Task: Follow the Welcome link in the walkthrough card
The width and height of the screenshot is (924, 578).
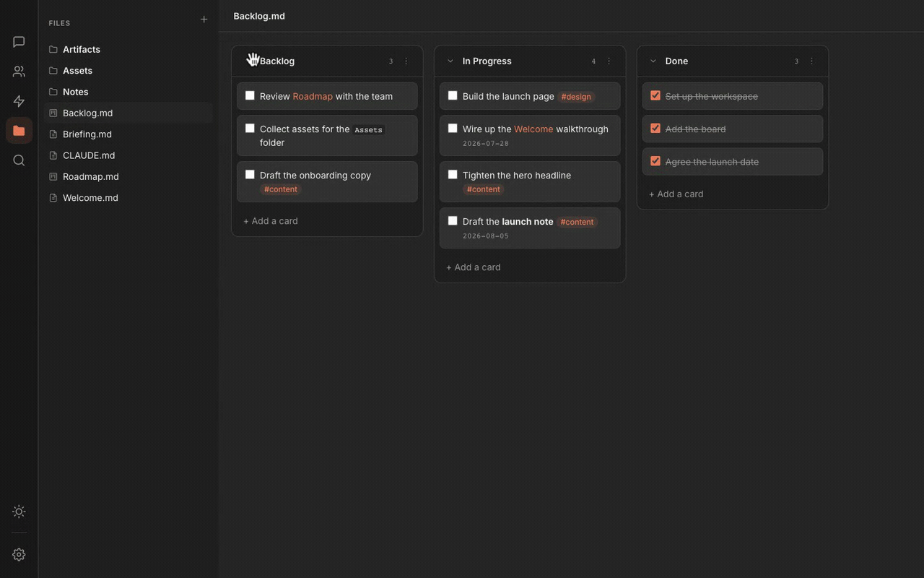Action: click(x=533, y=129)
